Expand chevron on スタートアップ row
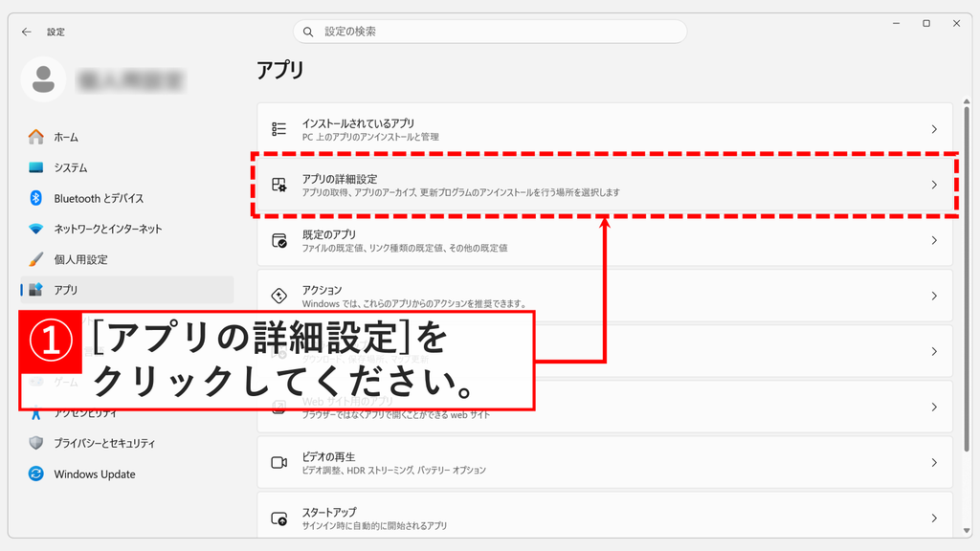 934,518
